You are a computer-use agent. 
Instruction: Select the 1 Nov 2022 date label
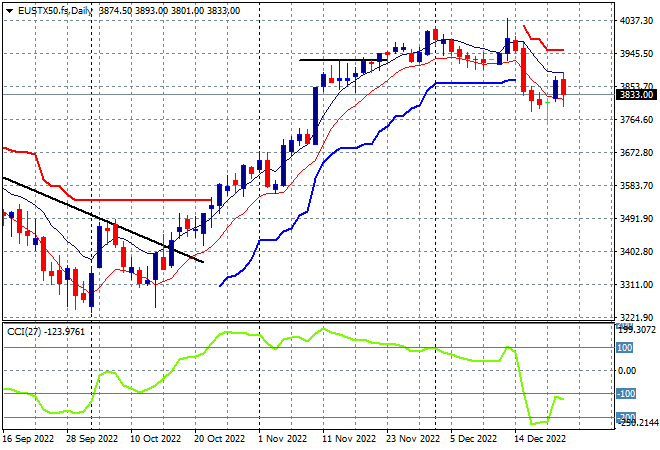[x=282, y=439]
